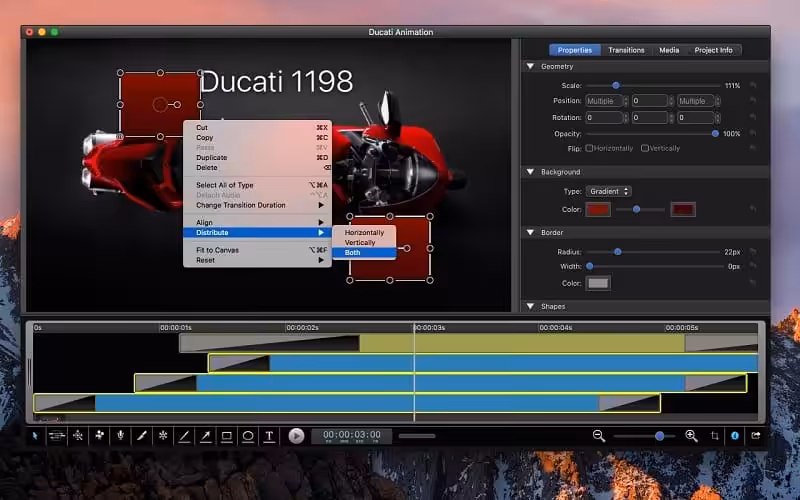Open the Reset submenu
Viewport: 800px width, 500px height.
pos(257,260)
